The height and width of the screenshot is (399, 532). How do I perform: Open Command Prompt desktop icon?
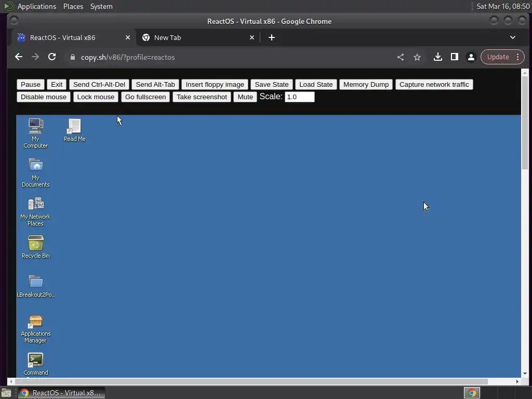(36, 364)
